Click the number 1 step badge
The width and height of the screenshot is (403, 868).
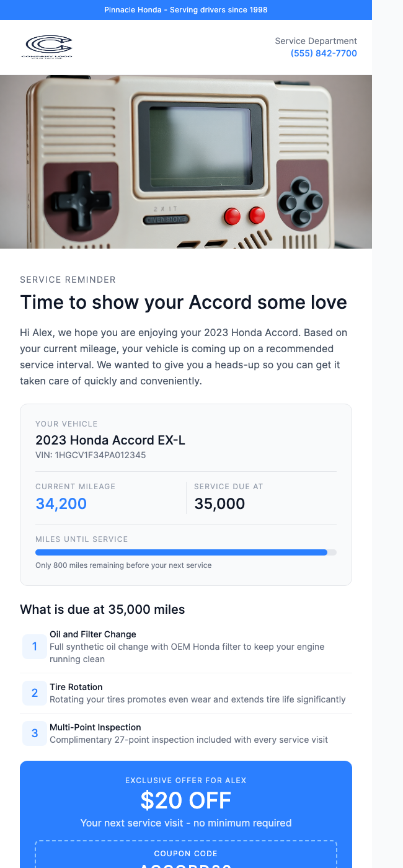35,647
